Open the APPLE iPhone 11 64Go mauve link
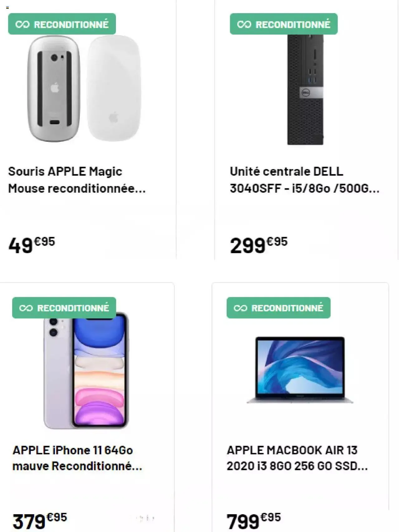The width and height of the screenshot is (399, 532). coord(77,458)
